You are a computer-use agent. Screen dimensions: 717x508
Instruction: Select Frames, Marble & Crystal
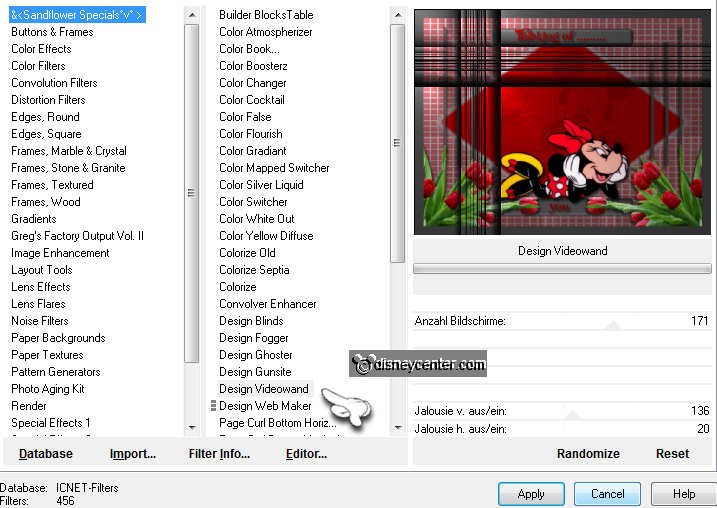69,151
